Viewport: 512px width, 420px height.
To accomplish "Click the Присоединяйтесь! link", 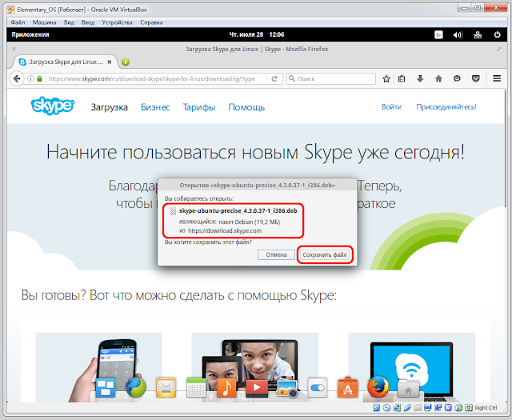I will [446, 106].
